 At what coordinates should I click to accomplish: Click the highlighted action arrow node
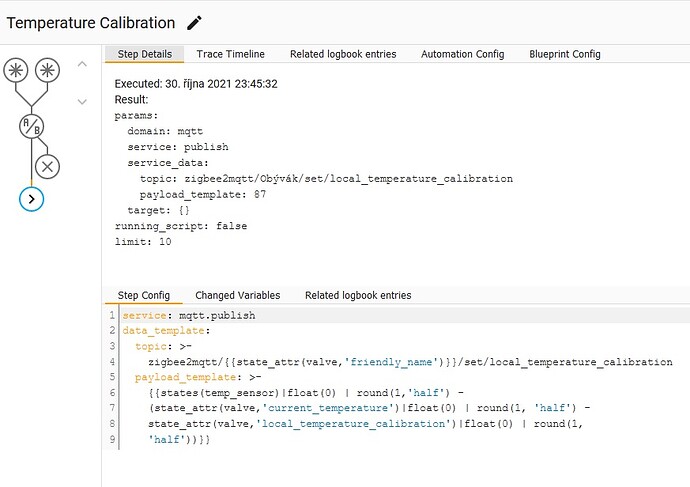31,199
